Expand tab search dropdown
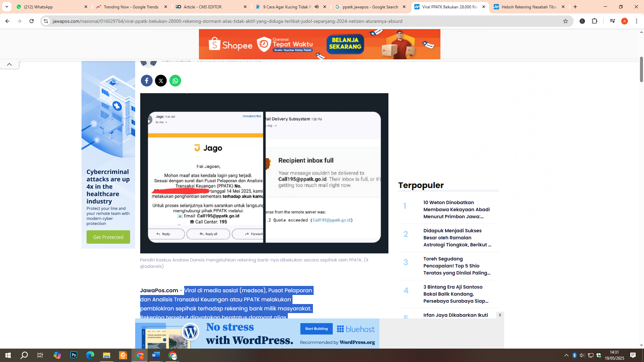This screenshot has height=362, width=644. [7, 7]
